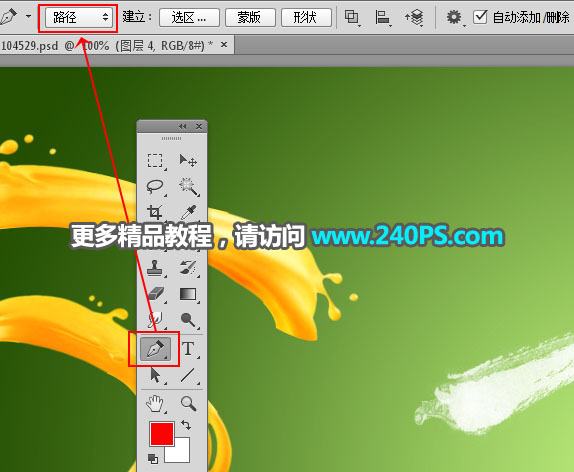Screen dimensions: 574x472
Task: Select the Rectangular Marquee tool
Action: point(155,160)
